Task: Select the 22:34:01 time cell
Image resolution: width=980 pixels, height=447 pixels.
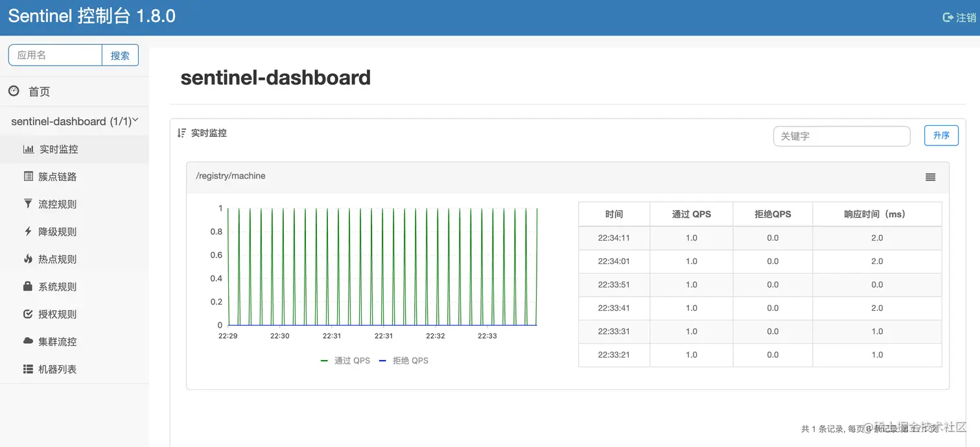Action: [x=614, y=261]
